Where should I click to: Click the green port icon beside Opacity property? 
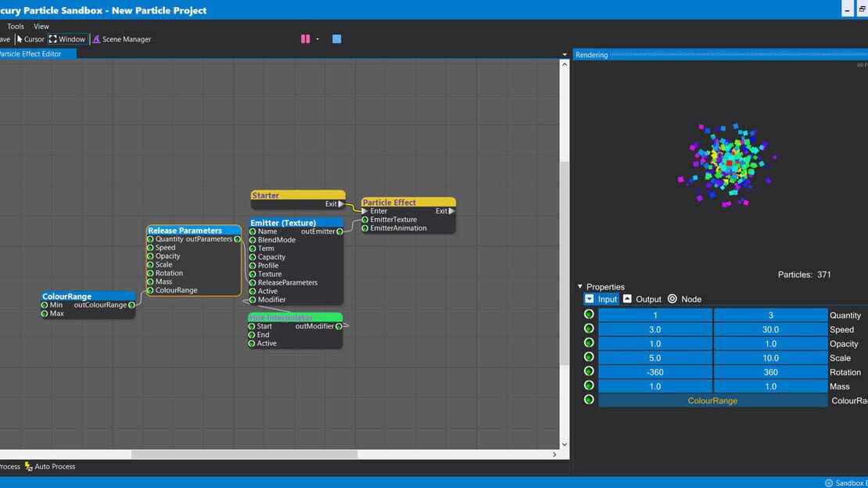pos(589,343)
